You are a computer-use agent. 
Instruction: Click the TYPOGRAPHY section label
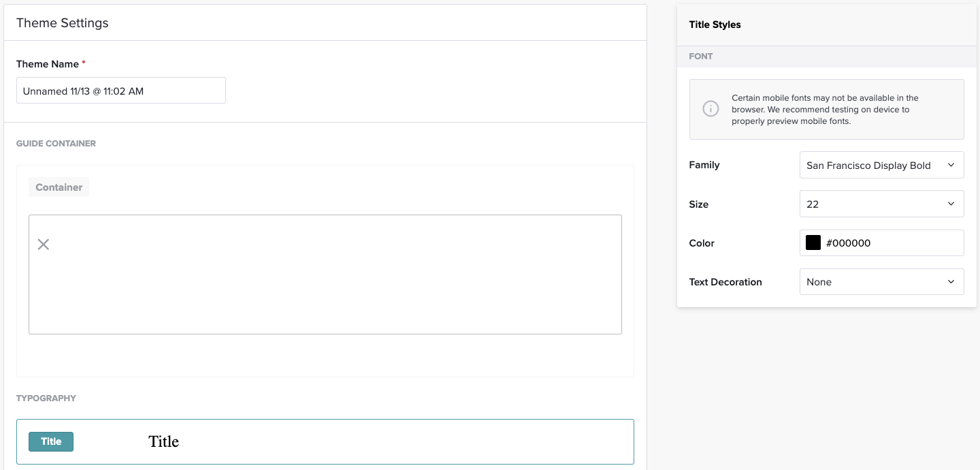pyautogui.click(x=46, y=398)
